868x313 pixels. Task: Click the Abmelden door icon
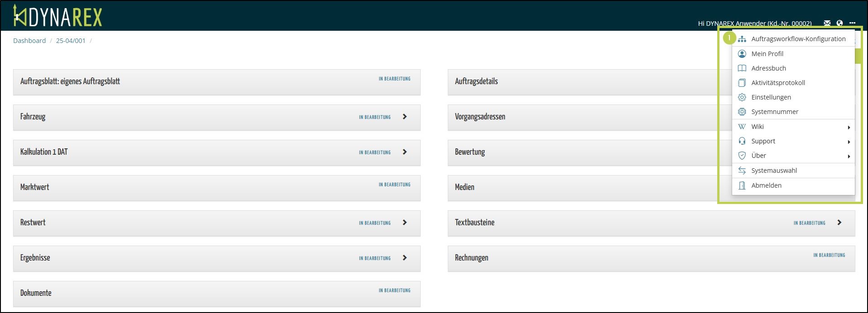(742, 185)
